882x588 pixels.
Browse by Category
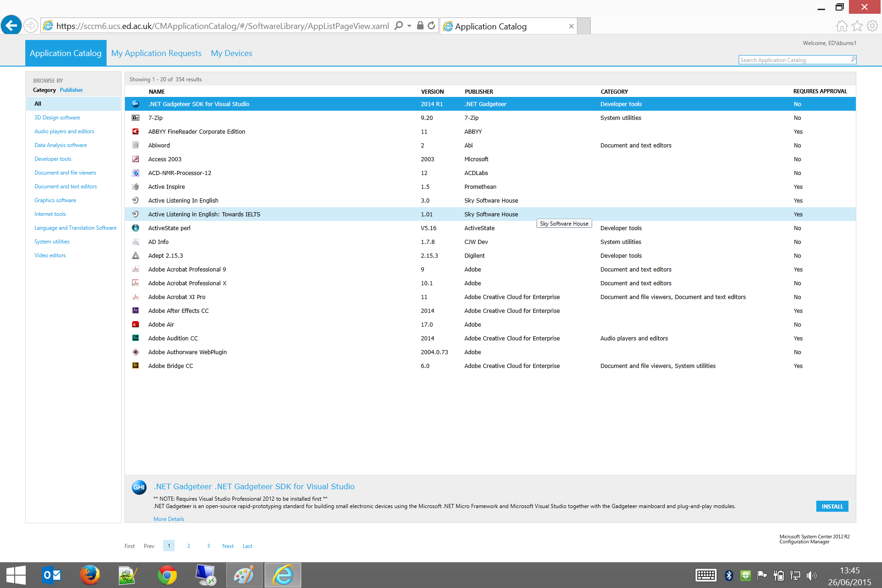tap(44, 90)
